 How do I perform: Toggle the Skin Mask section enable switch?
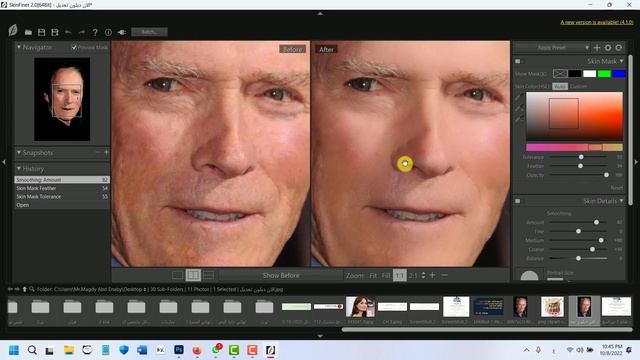518,61
